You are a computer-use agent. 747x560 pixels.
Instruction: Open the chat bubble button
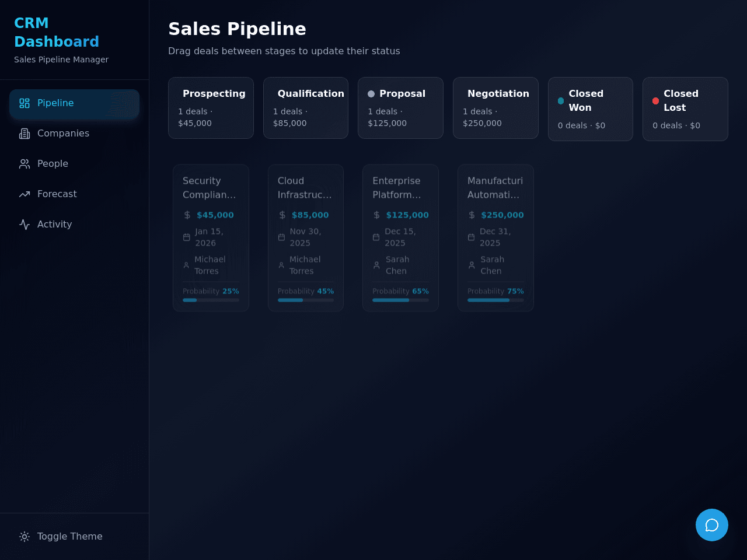712,525
